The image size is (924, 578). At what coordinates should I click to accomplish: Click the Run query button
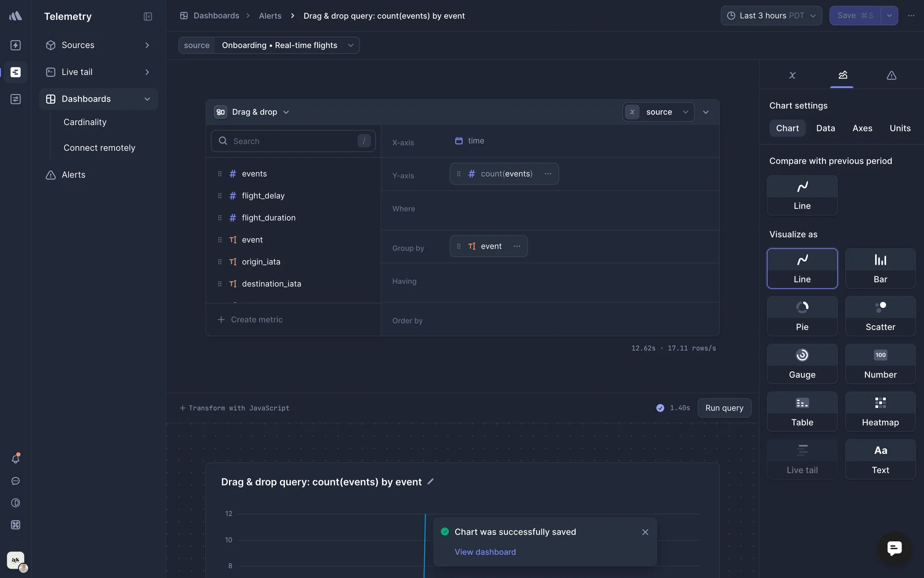[724, 408]
